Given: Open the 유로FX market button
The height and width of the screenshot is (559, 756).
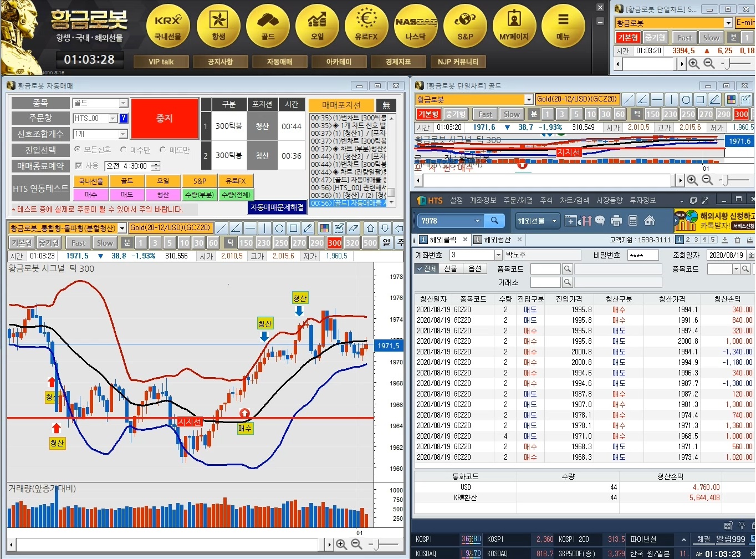Looking at the screenshot, I should (x=366, y=26).
